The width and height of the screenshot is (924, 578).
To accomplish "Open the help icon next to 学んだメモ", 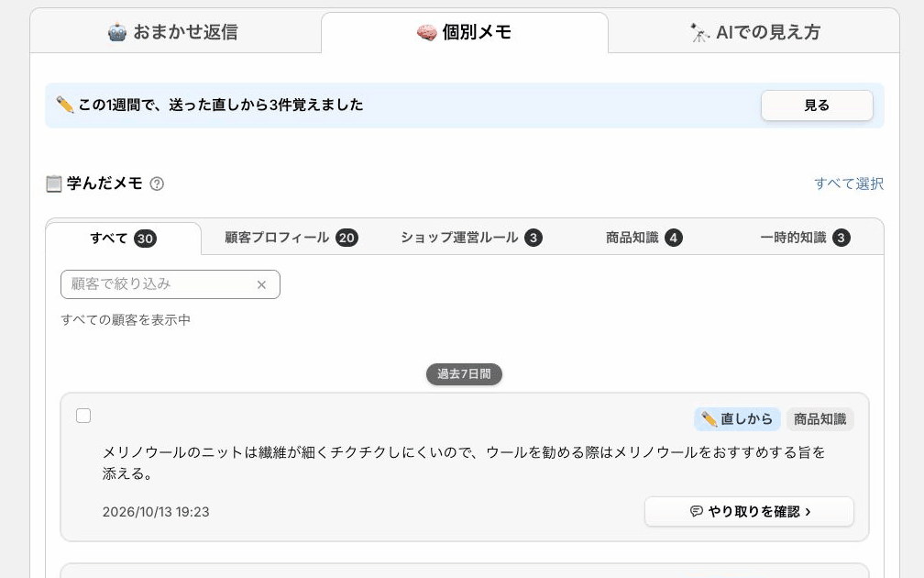I will tap(157, 184).
